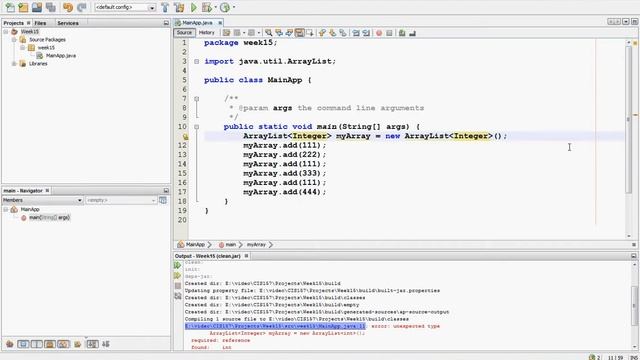
Task: Click the Find Selection magnifier icon
Action: pos(269,33)
